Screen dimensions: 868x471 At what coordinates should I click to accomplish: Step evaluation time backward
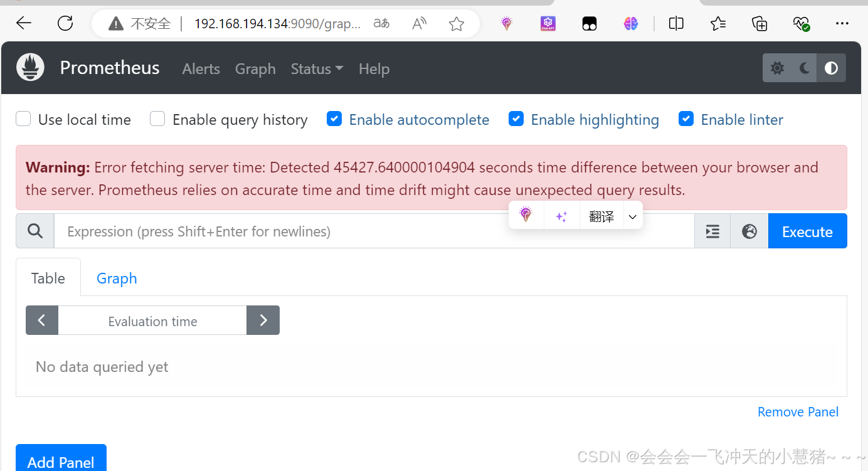coord(42,320)
